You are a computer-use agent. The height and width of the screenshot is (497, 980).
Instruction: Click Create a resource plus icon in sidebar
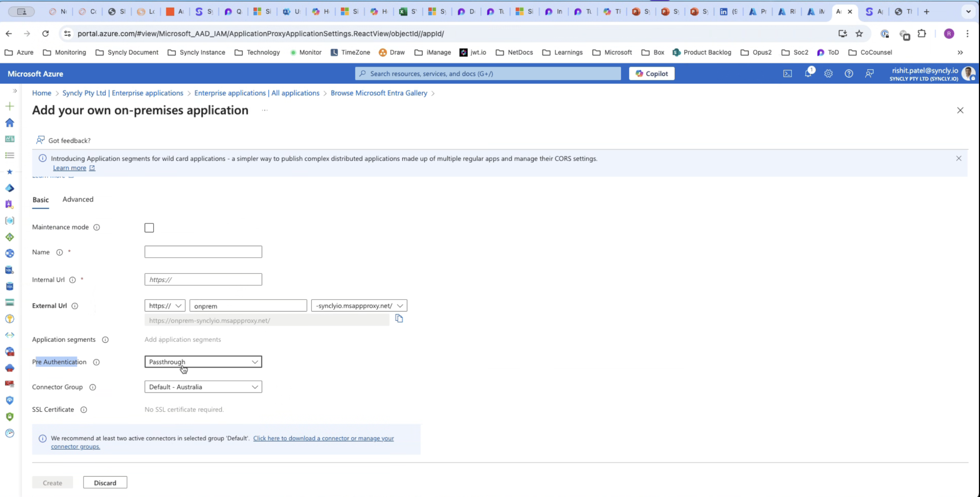click(10, 106)
